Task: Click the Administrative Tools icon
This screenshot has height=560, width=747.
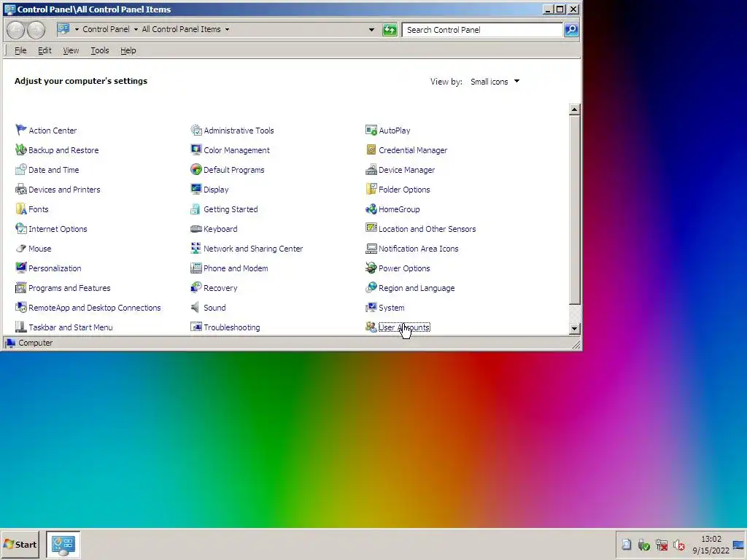Action: [x=196, y=130]
